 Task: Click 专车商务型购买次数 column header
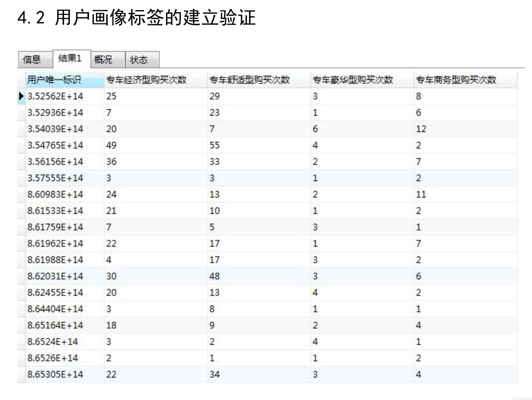[x=465, y=80]
